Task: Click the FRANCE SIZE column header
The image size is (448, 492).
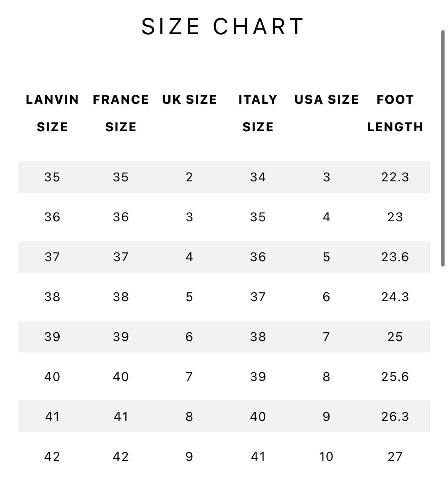Action: pyautogui.click(x=121, y=113)
